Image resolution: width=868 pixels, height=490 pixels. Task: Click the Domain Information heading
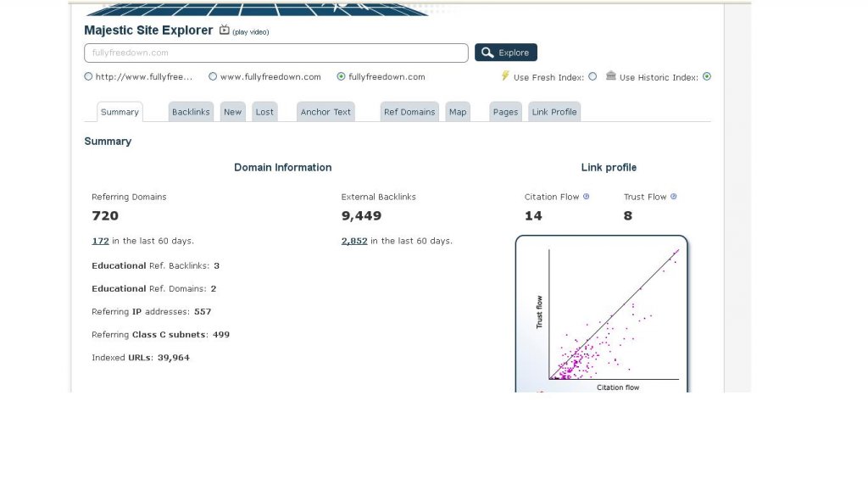coord(283,167)
